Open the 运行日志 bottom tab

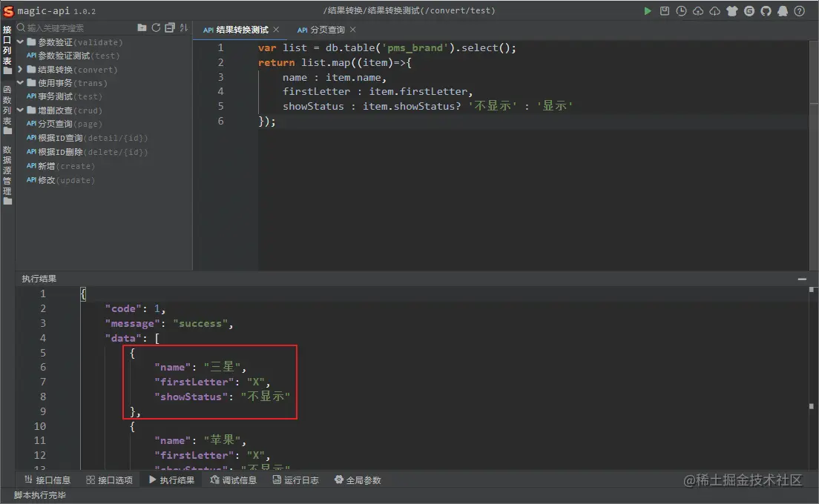pos(296,480)
